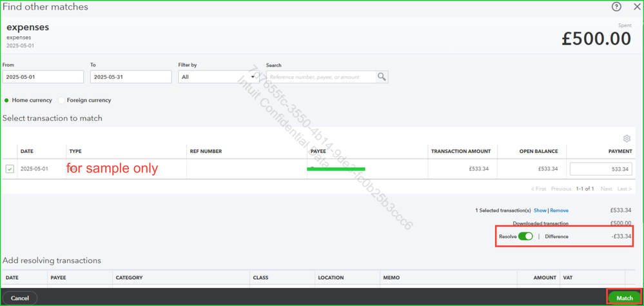Click the To date field
The width and height of the screenshot is (644, 306).
131,77
